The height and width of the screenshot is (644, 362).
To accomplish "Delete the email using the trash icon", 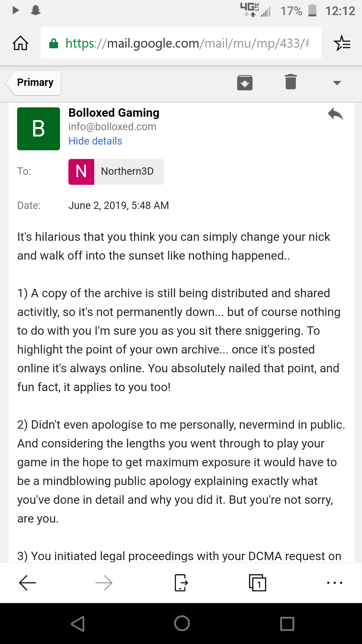I will click(x=291, y=82).
